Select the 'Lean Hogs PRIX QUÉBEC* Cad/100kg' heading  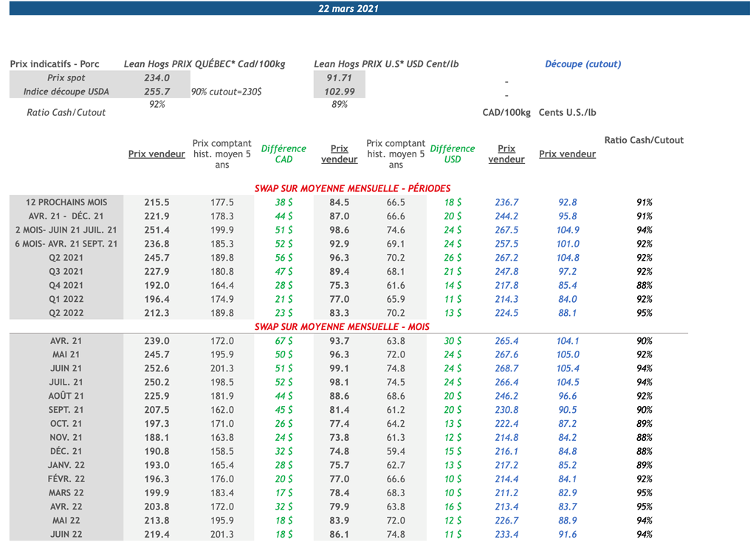204,64
